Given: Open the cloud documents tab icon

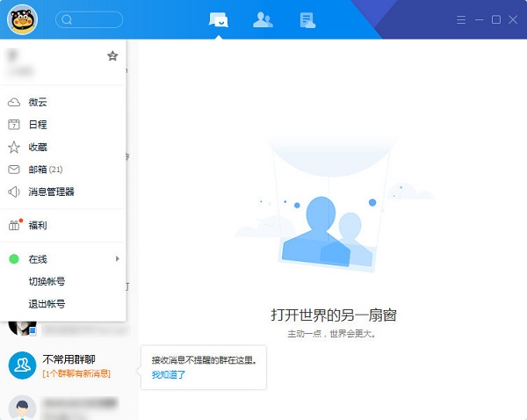Looking at the screenshot, I should click(307, 19).
